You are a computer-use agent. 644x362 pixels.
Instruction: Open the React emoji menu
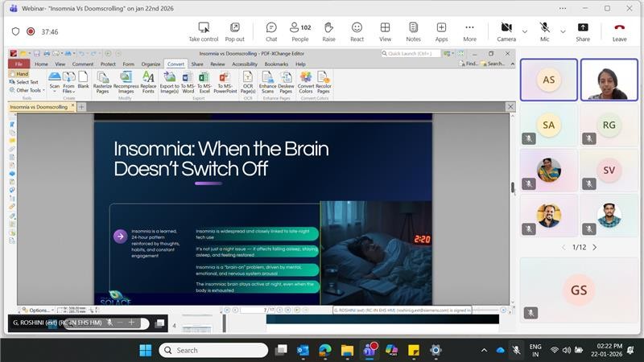(357, 31)
